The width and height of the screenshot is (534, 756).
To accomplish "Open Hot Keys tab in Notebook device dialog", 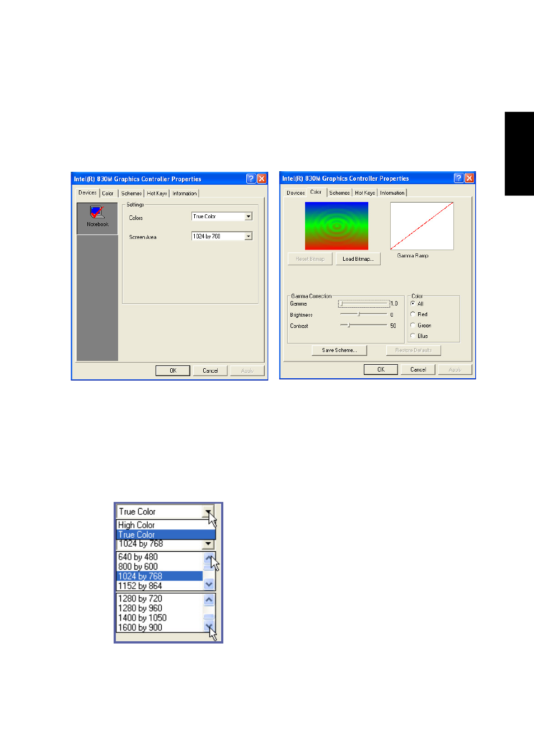I will tap(157, 193).
